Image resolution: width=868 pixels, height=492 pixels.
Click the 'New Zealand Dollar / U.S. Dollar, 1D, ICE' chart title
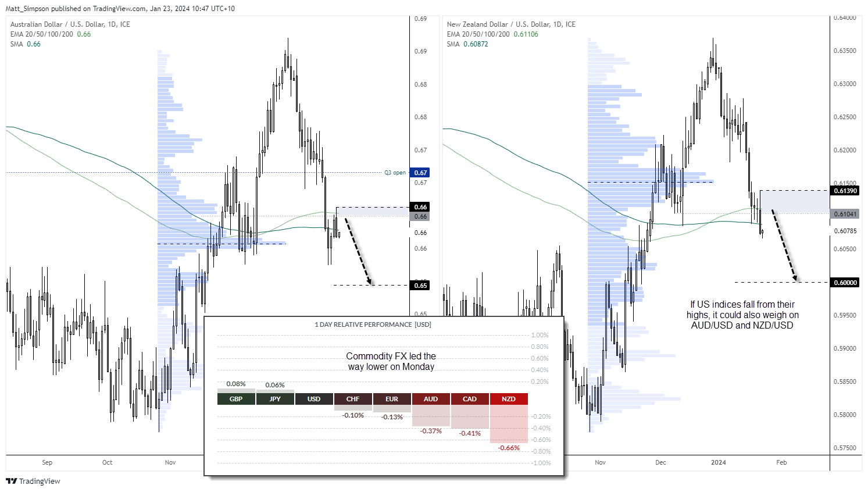pyautogui.click(x=511, y=24)
